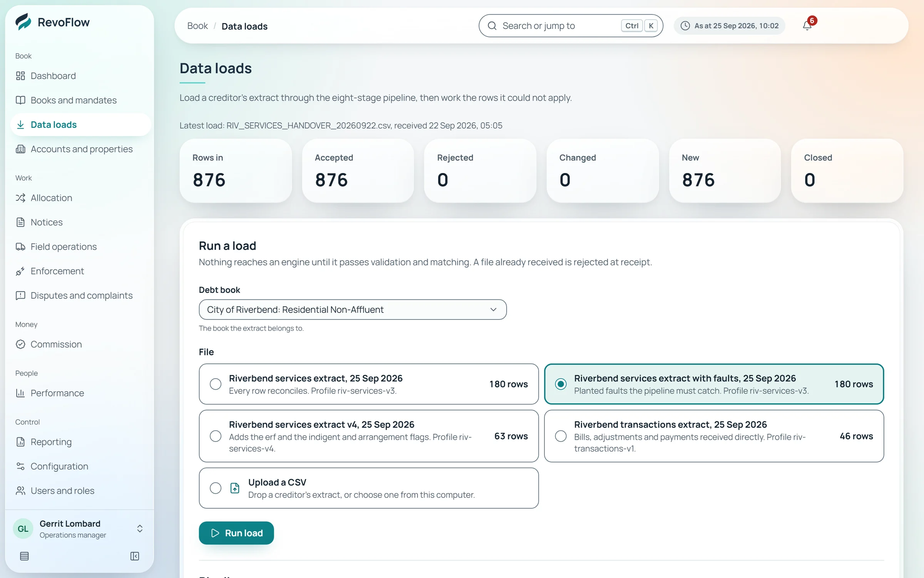Click the Field operations truck icon
Viewport: 924px width, 578px height.
coord(20,247)
